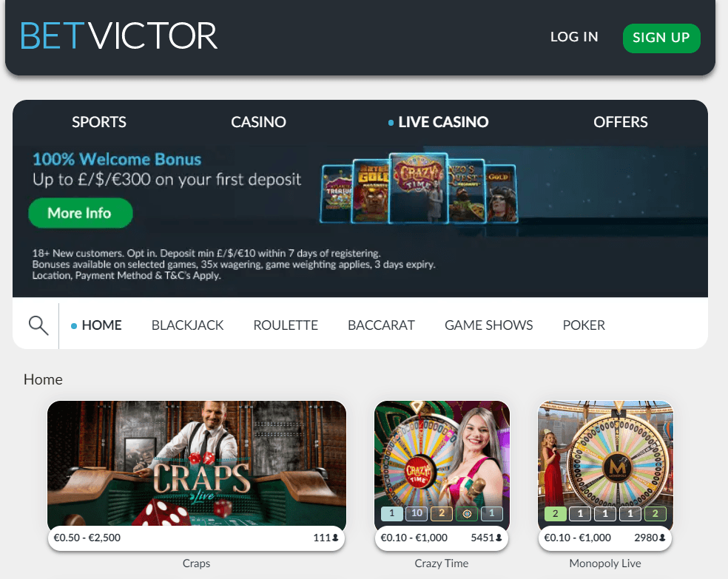
Task: Open the Roulette tab
Action: 286,325
